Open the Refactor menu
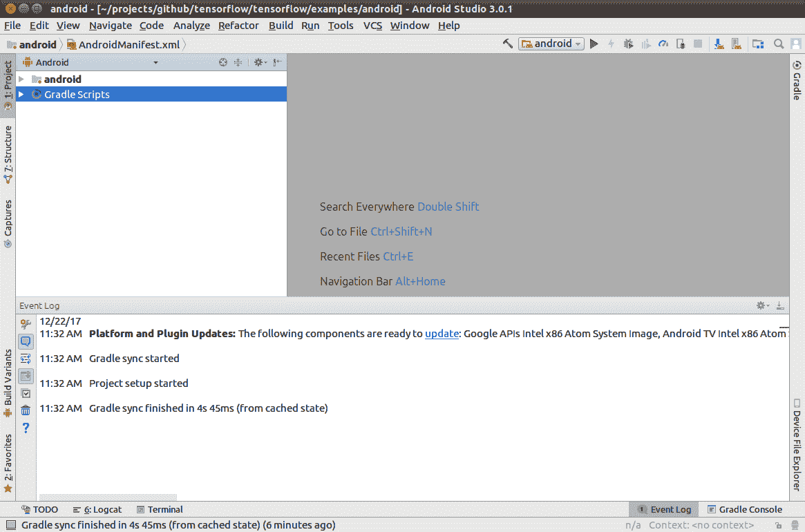Image resolution: width=805 pixels, height=532 pixels. point(238,26)
